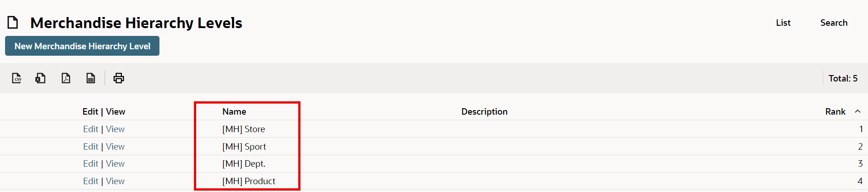This screenshot has height=192, width=868.
Task: Click the print icon in toolbar
Action: tap(119, 78)
